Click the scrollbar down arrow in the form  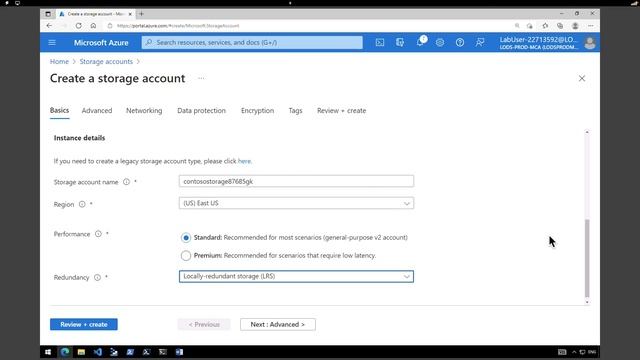[587, 302]
